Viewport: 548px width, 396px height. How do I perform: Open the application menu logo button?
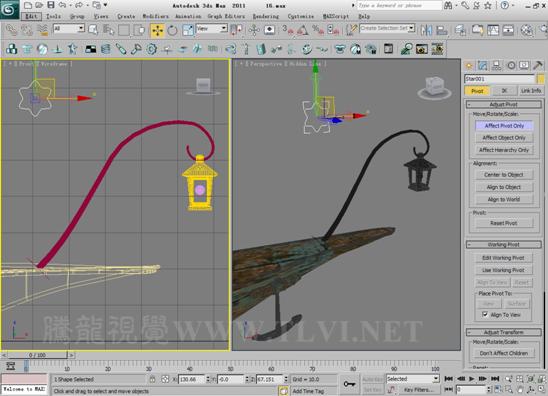tap(9, 9)
